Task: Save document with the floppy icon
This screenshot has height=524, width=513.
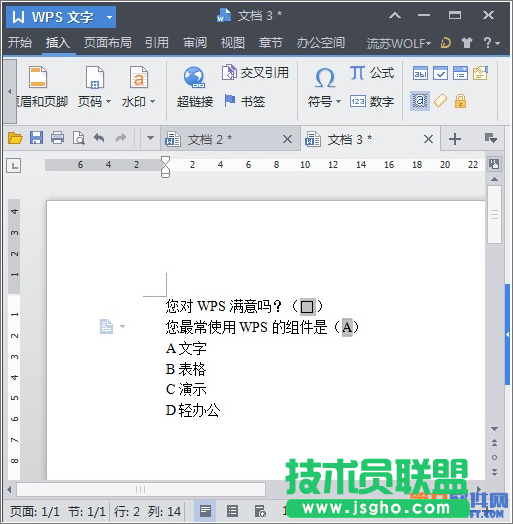Action: 36,138
